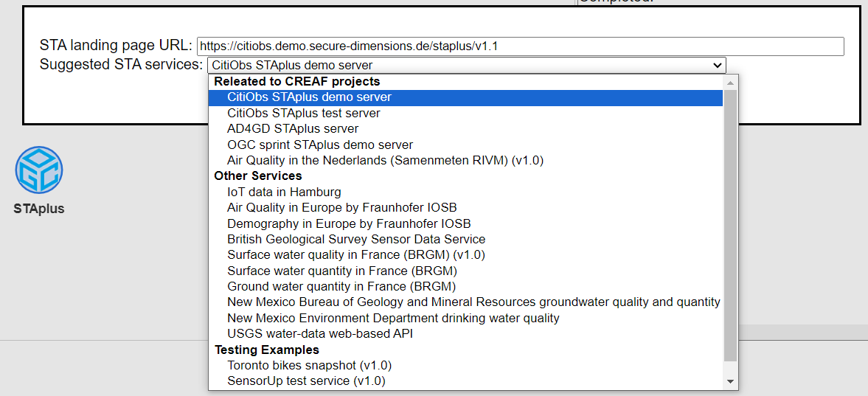Select Surface water quality in France (BRGM)
This screenshot has height=396, width=868.
pos(465,255)
